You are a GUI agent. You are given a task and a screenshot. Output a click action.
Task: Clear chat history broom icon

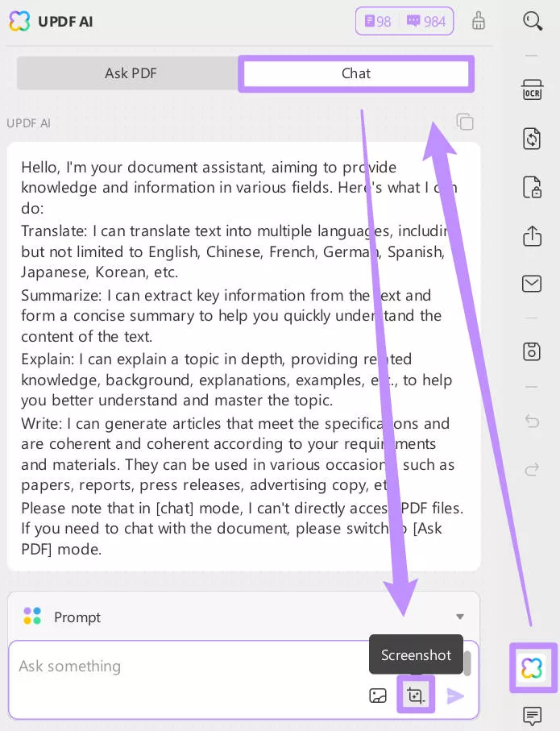pos(479,21)
